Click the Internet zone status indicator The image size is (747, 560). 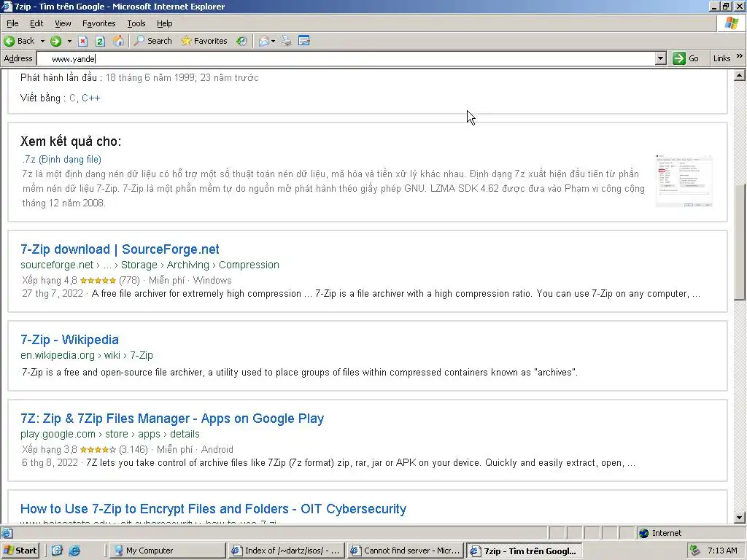click(660, 533)
